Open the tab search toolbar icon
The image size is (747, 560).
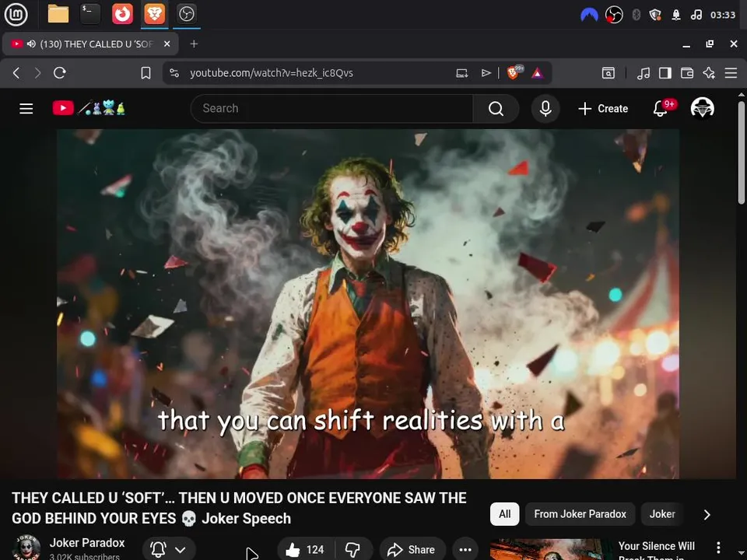point(608,73)
